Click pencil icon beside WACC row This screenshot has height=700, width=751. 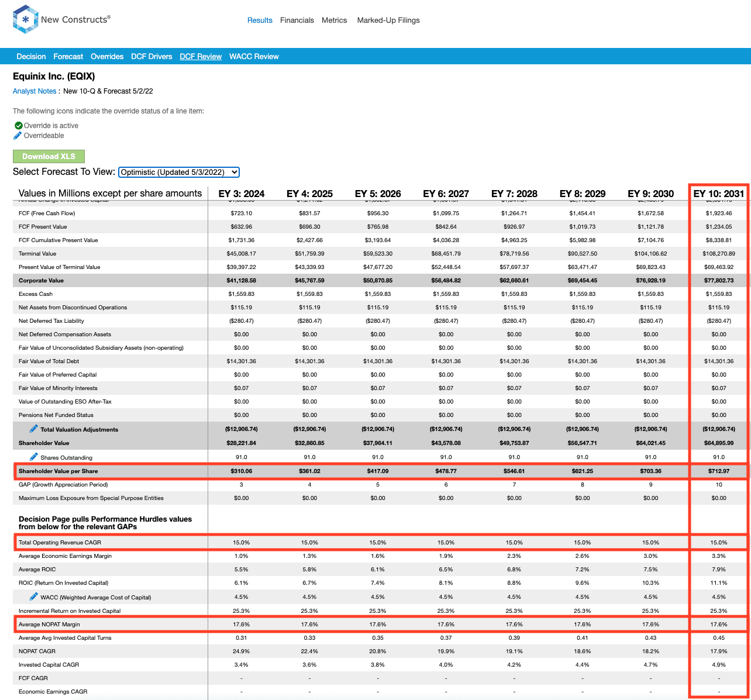click(x=34, y=596)
